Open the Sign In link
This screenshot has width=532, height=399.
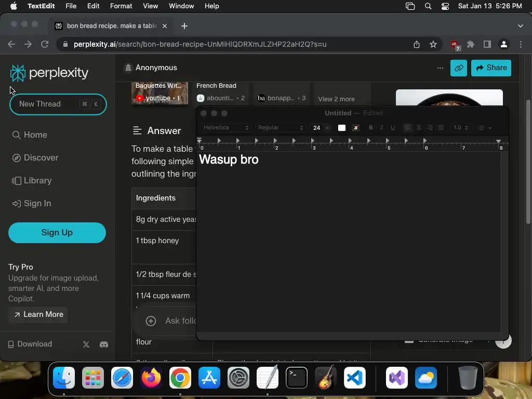pyautogui.click(x=32, y=204)
